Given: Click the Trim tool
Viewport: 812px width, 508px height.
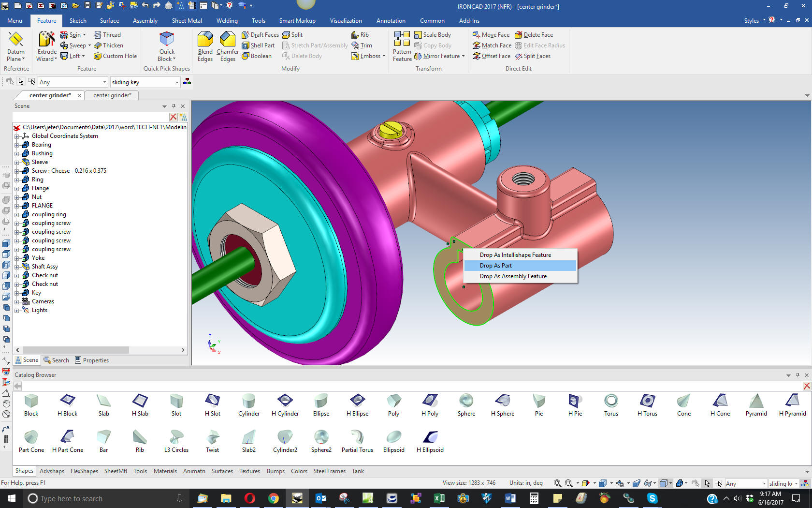Looking at the screenshot, I should click(x=362, y=45).
